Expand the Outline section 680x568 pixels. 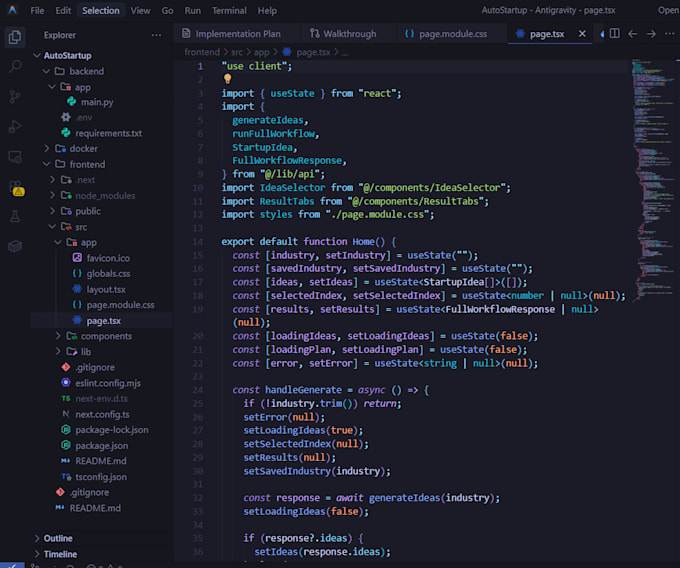[x=37, y=538]
